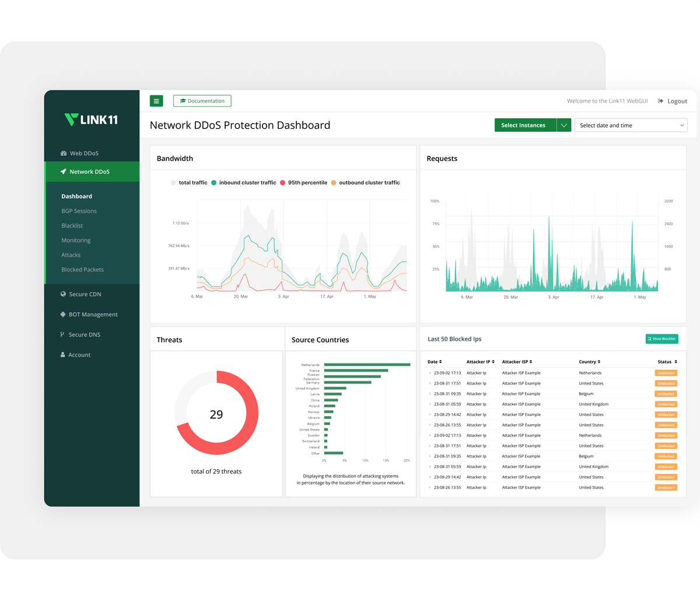Click the Link11 logo
The height and width of the screenshot is (601, 700).
pos(91,120)
